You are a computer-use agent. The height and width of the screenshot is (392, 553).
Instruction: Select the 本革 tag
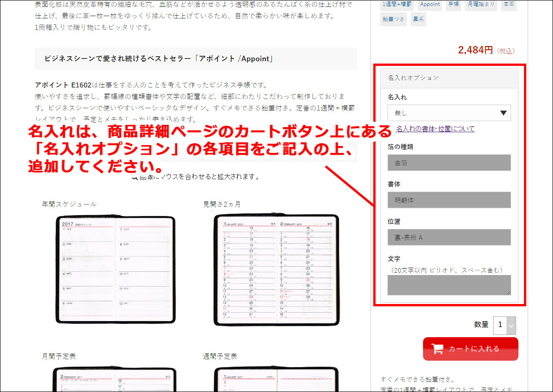click(509, 4)
